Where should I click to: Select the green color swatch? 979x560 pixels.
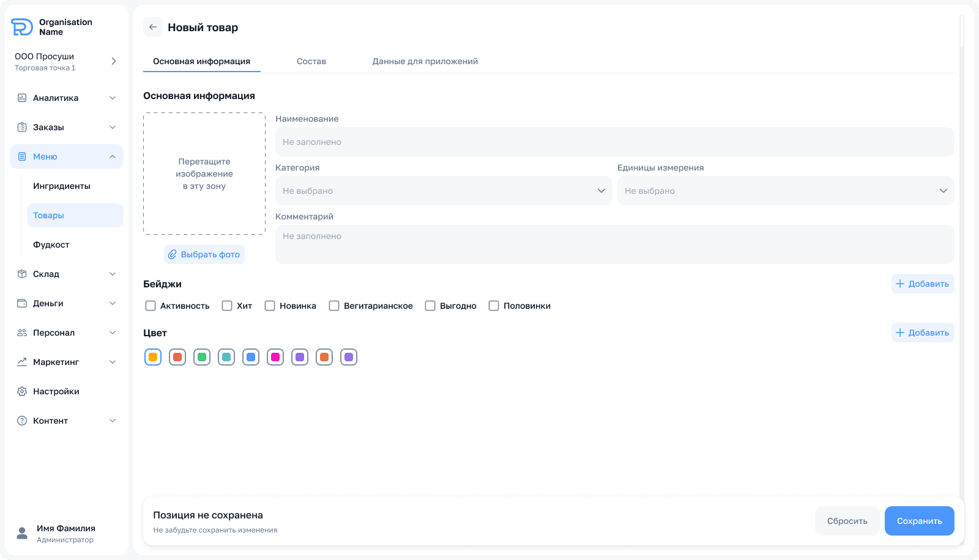[x=202, y=357]
